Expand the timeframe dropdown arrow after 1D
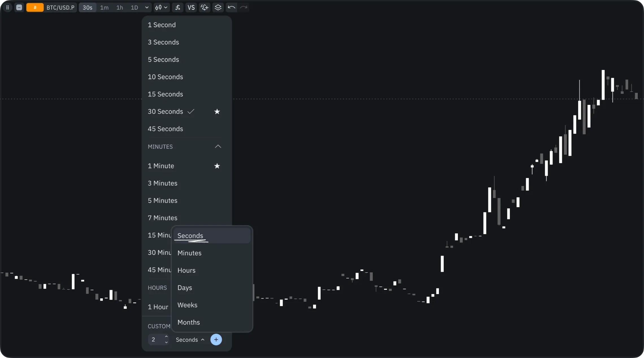This screenshot has height=358, width=644. (x=147, y=8)
